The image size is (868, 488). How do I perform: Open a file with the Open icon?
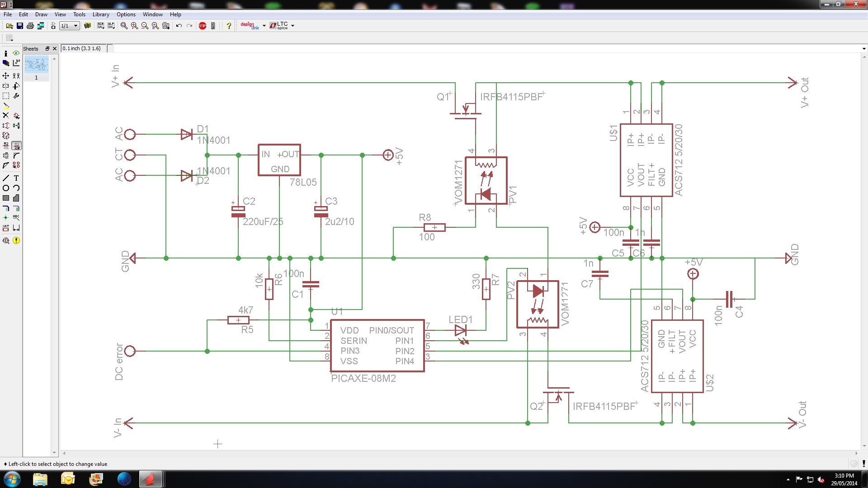click(x=9, y=26)
